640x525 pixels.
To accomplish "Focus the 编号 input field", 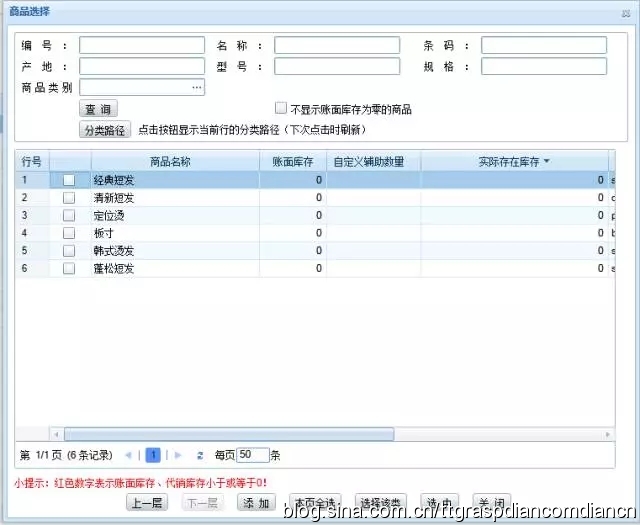I will [x=141, y=45].
